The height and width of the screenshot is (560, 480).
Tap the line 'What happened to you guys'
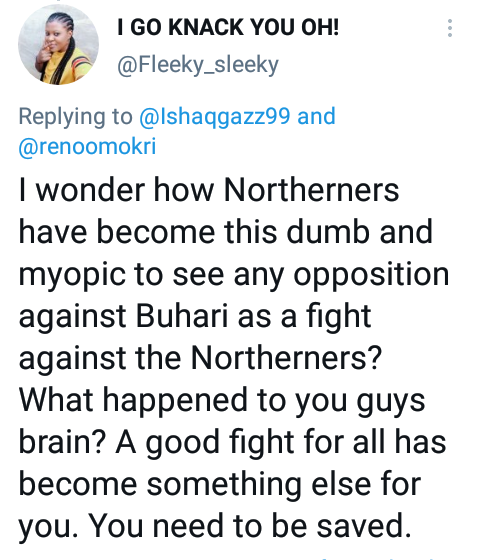click(x=222, y=401)
